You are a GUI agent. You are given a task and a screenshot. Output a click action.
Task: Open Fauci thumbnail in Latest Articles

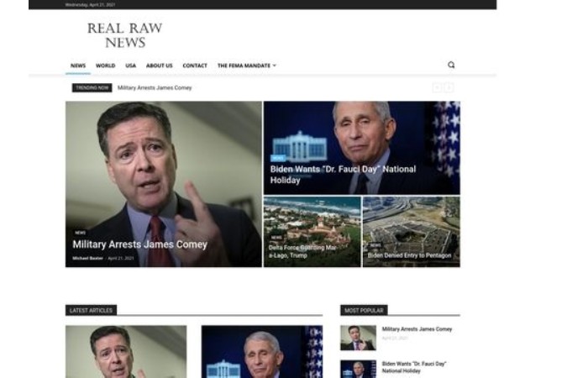point(262,352)
